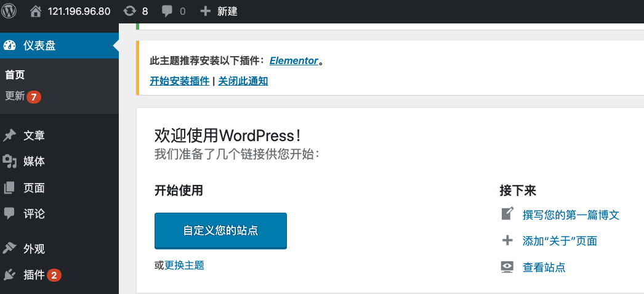The height and width of the screenshot is (294, 644).
Task: Click the plus icon beside 添加“关于”页面
Action: coord(508,240)
